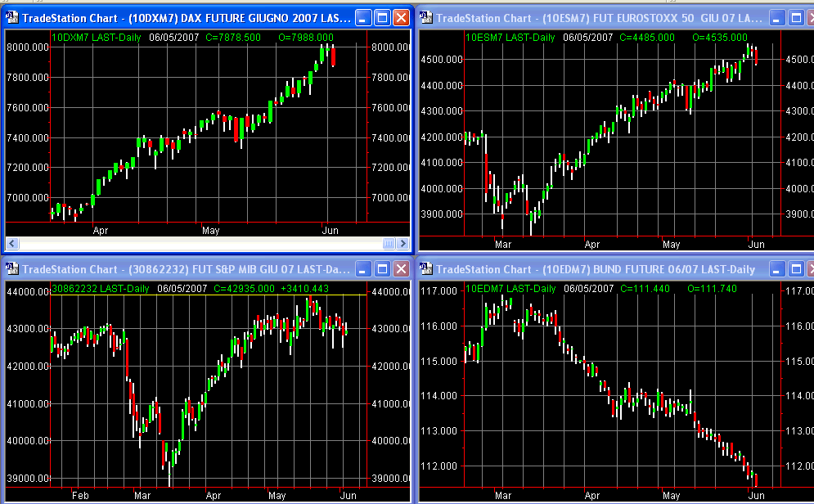Screen dimensions: 814x504
Task: Open the Eurostoxx 50 chart window icon menu
Action: (x=427, y=17)
